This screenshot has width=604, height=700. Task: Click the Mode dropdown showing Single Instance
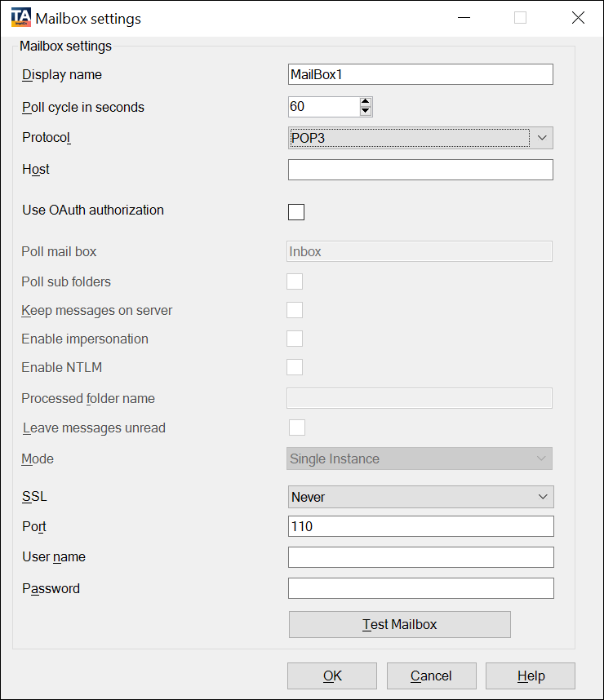(x=420, y=459)
